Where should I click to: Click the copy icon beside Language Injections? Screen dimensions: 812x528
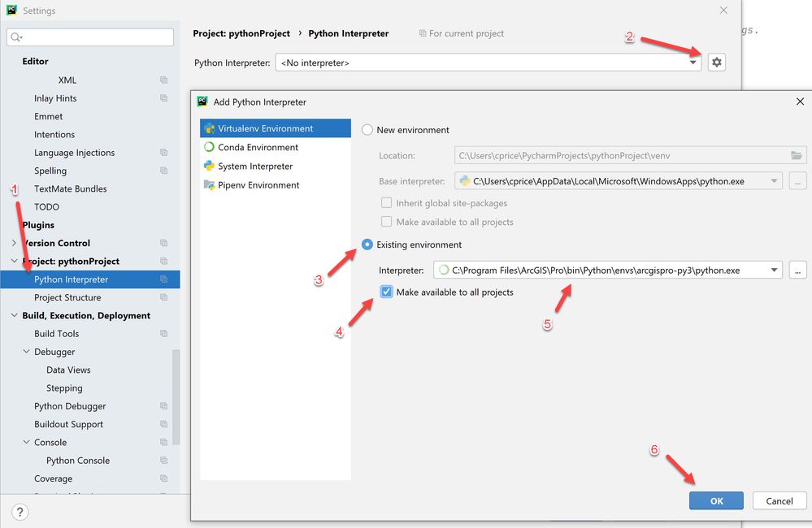[163, 152]
